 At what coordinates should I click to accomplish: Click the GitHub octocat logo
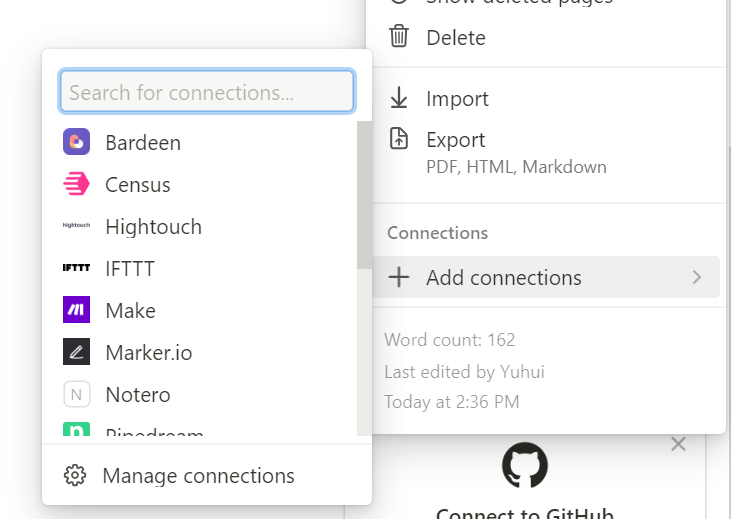click(524, 466)
